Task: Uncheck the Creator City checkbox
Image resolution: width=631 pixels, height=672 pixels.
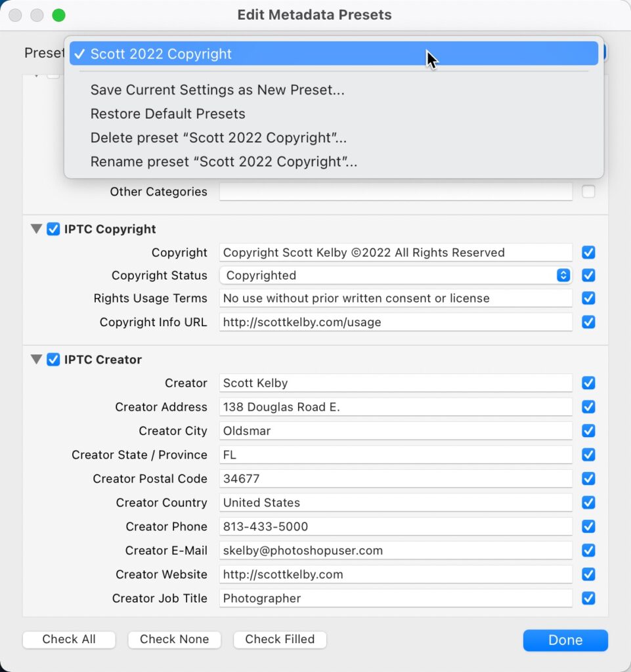Action: pyautogui.click(x=588, y=430)
